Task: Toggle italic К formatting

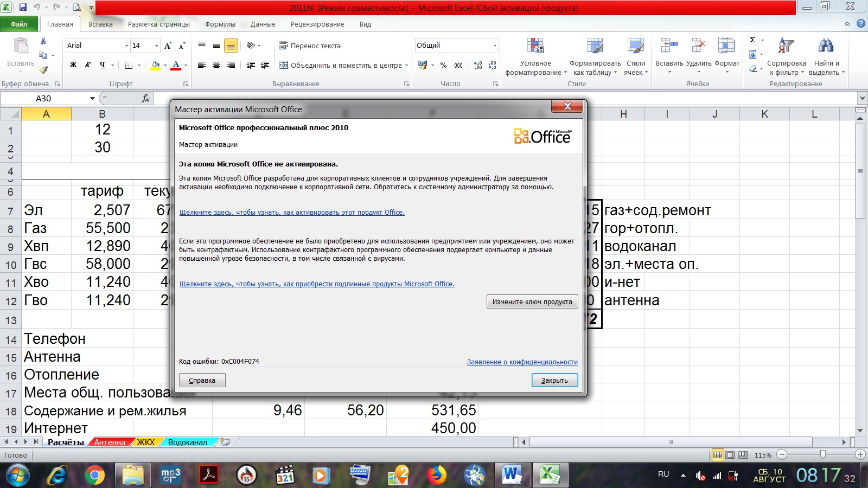Action: [x=87, y=65]
